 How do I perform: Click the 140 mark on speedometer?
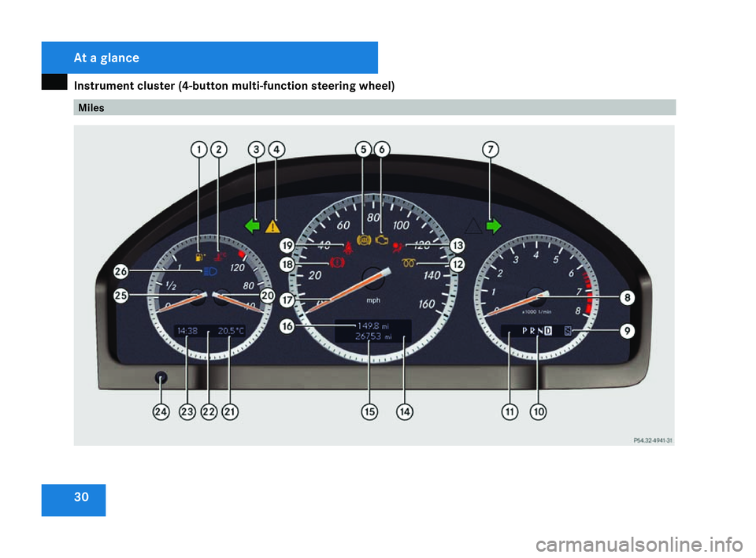click(x=432, y=276)
